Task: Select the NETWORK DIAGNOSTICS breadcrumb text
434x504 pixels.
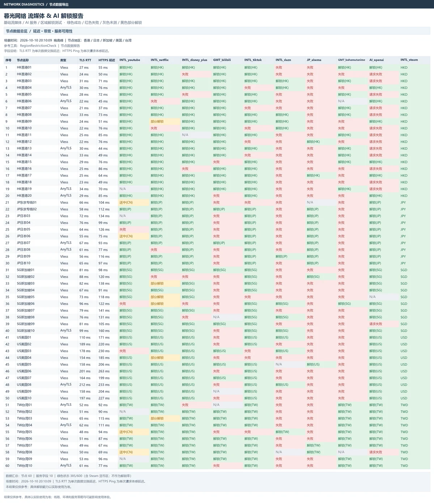Action: [x=24, y=4]
